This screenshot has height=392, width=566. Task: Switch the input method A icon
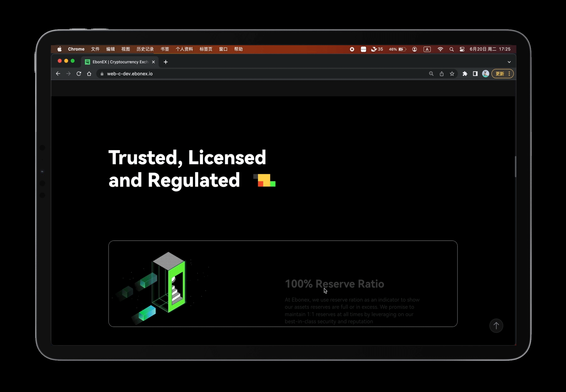click(427, 49)
